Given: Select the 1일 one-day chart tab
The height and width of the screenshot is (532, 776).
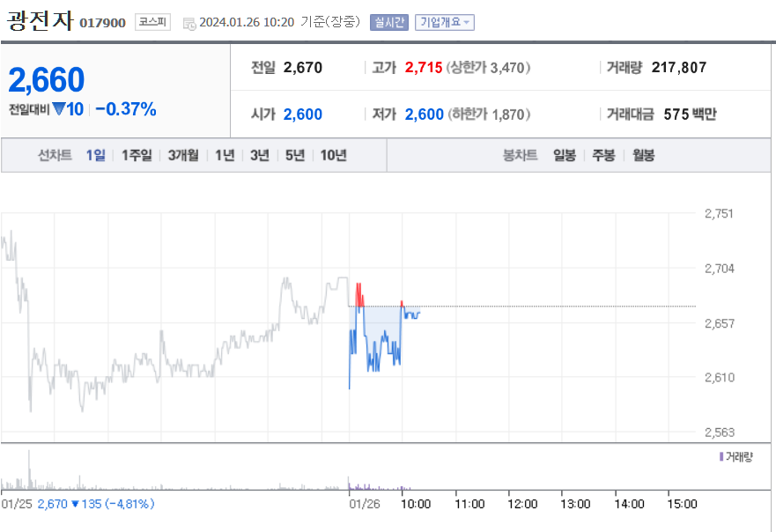Looking at the screenshot, I should [95, 154].
